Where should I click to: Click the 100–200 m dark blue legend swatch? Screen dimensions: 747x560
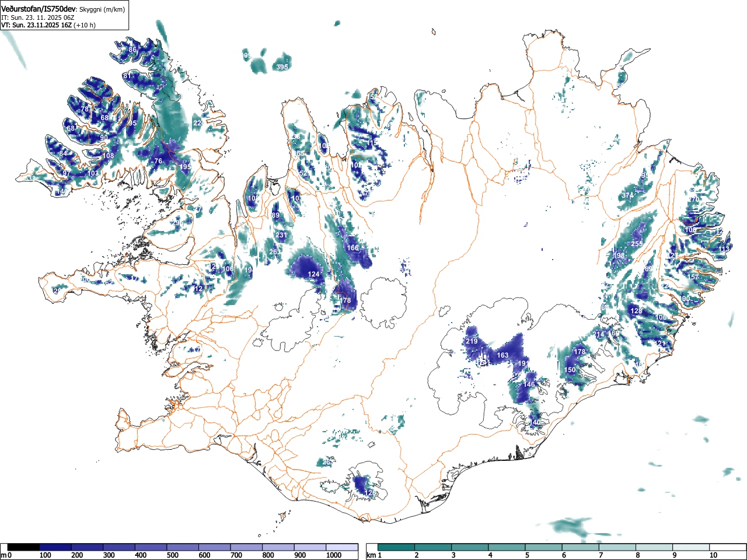point(55,547)
